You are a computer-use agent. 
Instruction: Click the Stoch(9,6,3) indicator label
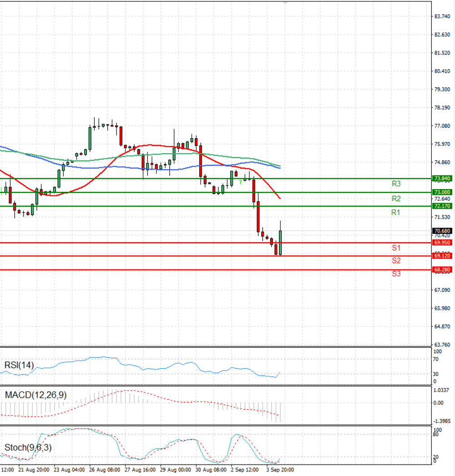click(x=28, y=447)
